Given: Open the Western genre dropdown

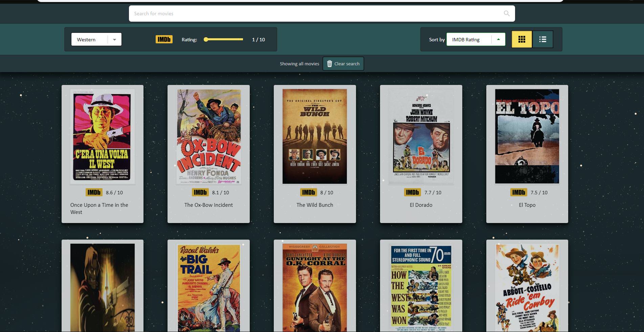Looking at the screenshot, I should pyautogui.click(x=96, y=39).
